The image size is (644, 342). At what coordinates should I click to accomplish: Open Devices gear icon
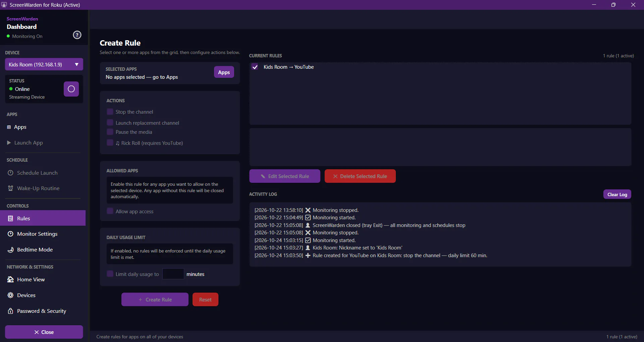[x=10, y=295]
